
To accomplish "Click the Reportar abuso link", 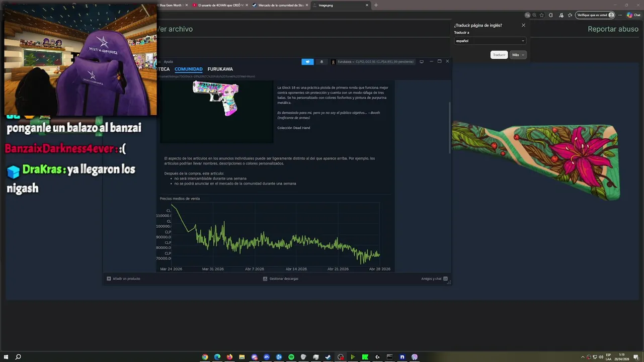I will [x=613, y=29].
